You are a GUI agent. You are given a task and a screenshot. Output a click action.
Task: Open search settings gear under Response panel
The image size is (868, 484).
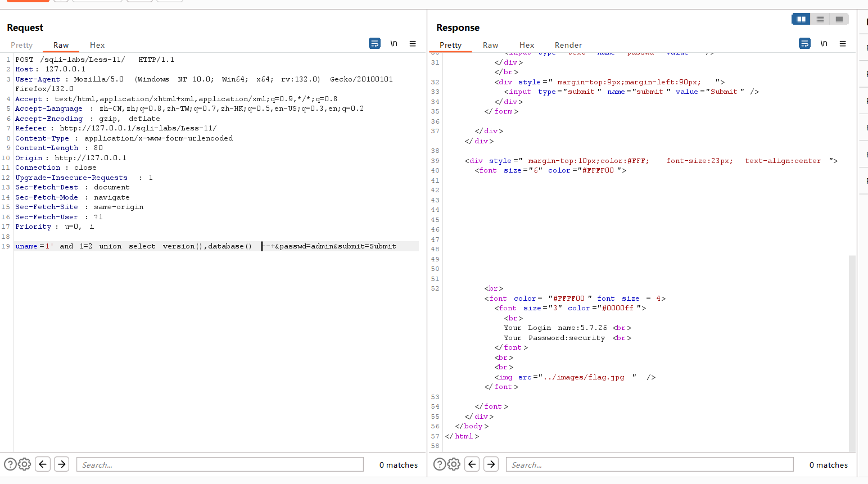[454, 464]
